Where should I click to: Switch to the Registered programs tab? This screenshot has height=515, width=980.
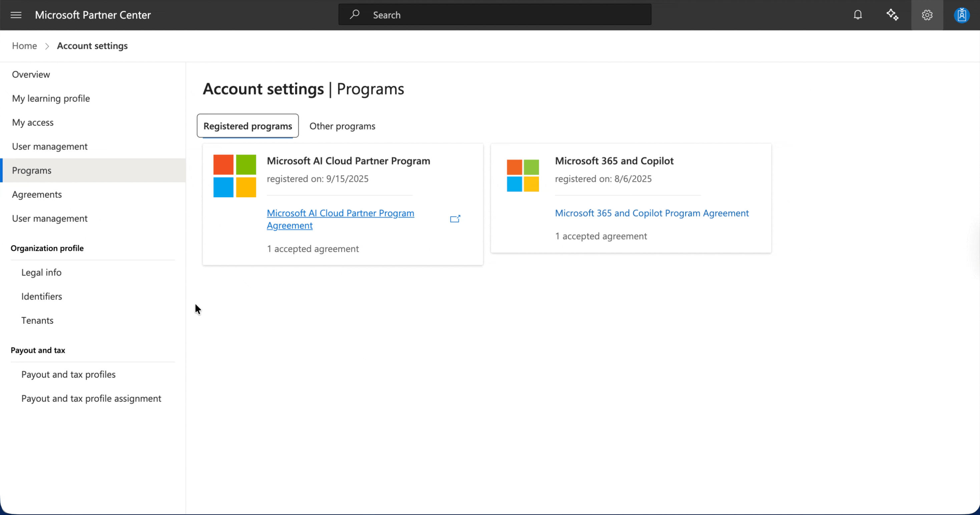(248, 125)
